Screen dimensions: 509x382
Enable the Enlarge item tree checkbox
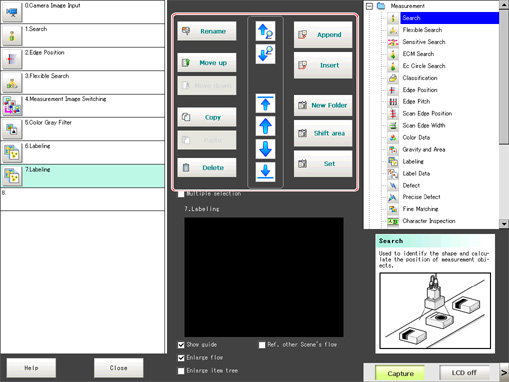tap(181, 371)
